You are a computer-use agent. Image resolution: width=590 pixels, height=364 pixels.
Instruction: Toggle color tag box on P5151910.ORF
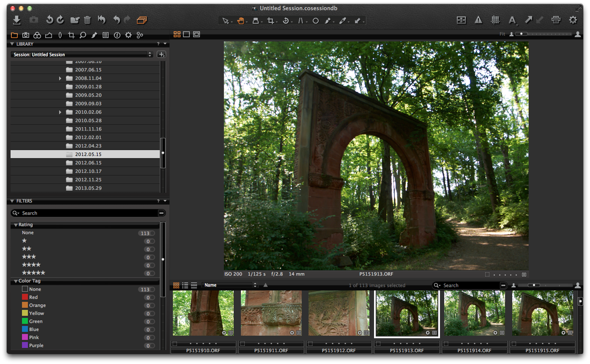pyautogui.click(x=175, y=344)
